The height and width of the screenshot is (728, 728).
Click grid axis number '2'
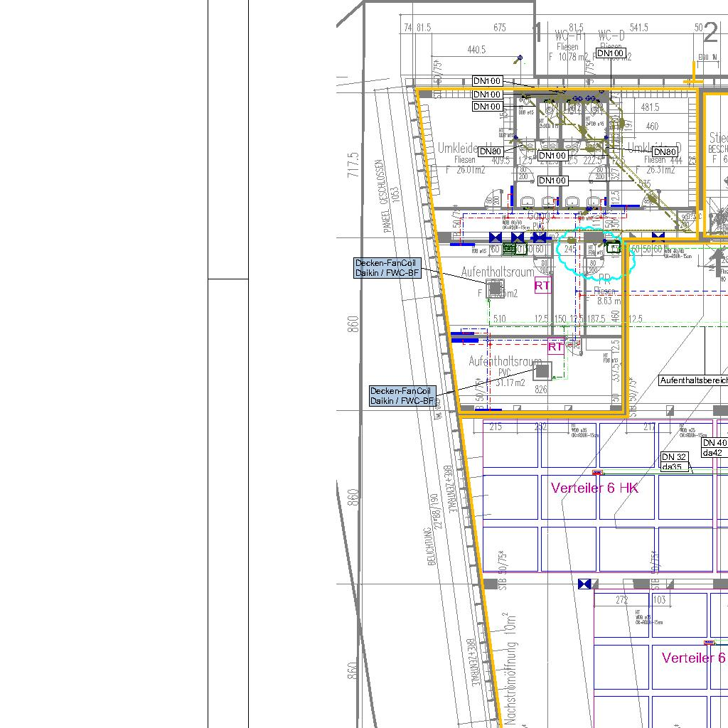pos(710,33)
